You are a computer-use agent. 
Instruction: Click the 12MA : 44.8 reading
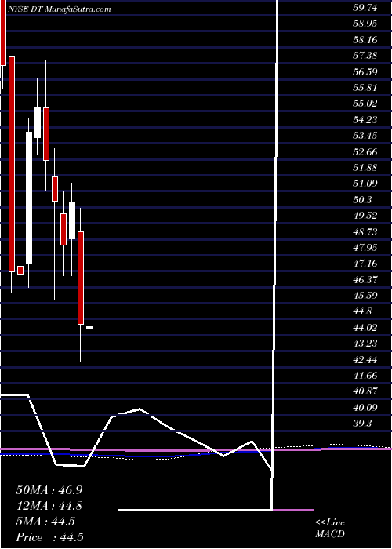coord(49,506)
